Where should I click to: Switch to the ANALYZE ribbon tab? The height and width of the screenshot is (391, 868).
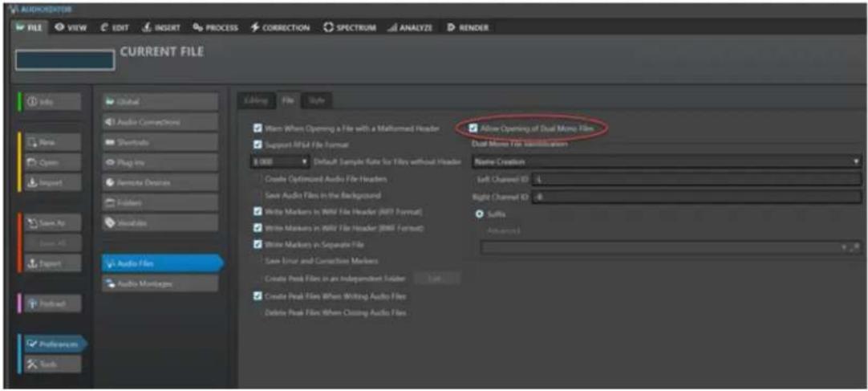click(x=410, y=27)
